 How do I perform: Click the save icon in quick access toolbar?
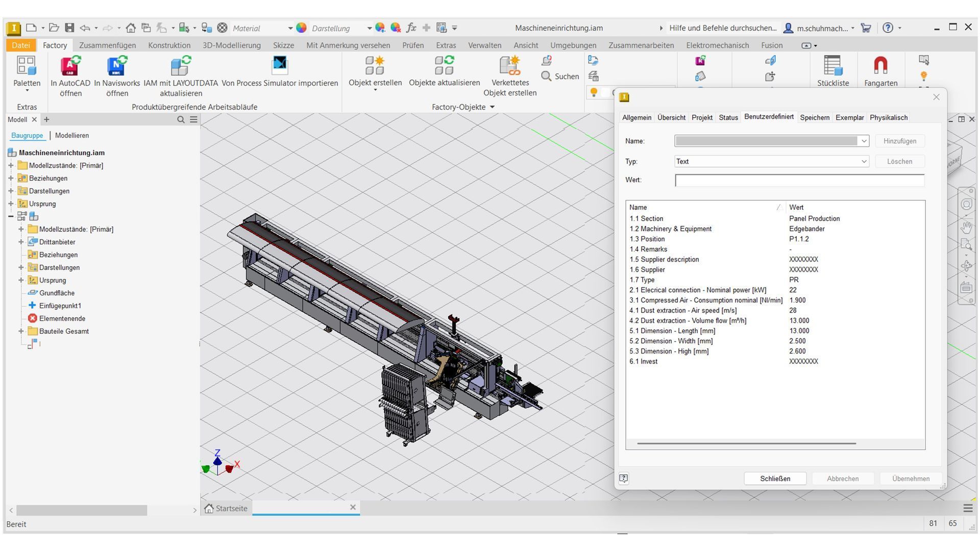coord(70,28)
